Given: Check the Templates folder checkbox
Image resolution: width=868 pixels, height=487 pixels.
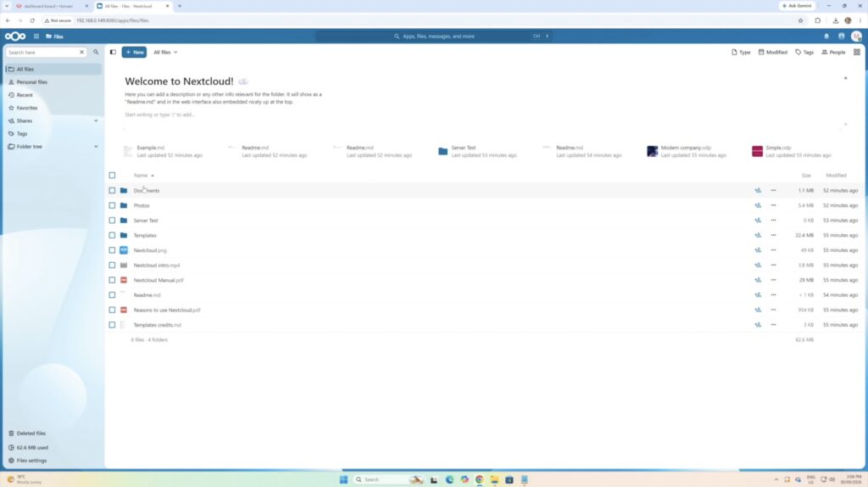Looking at the screenshot, I should click(x=113, y=236).
